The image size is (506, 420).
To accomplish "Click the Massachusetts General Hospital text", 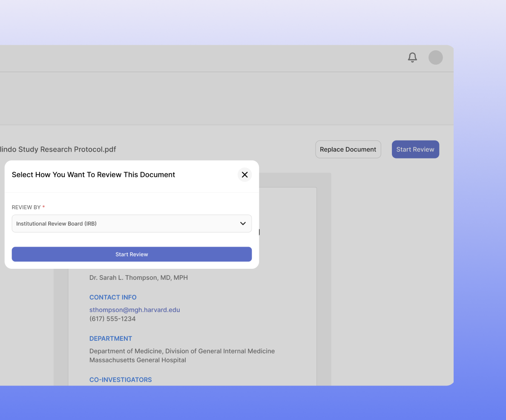I will (138, 360).
